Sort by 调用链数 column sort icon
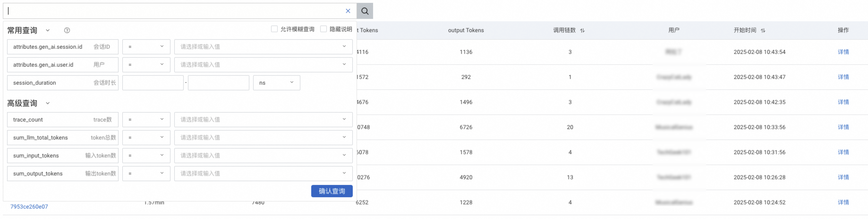This screenshot has width=868, height=219. click(x=582, y=30)
